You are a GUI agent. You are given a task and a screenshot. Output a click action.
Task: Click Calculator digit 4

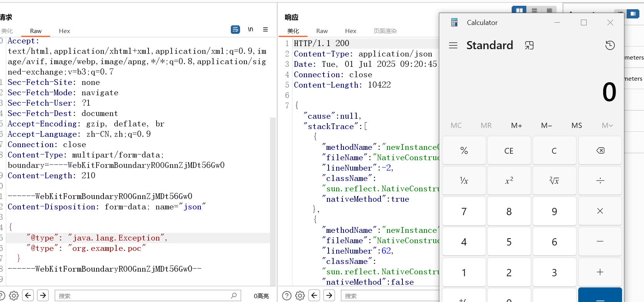point(464,241)
